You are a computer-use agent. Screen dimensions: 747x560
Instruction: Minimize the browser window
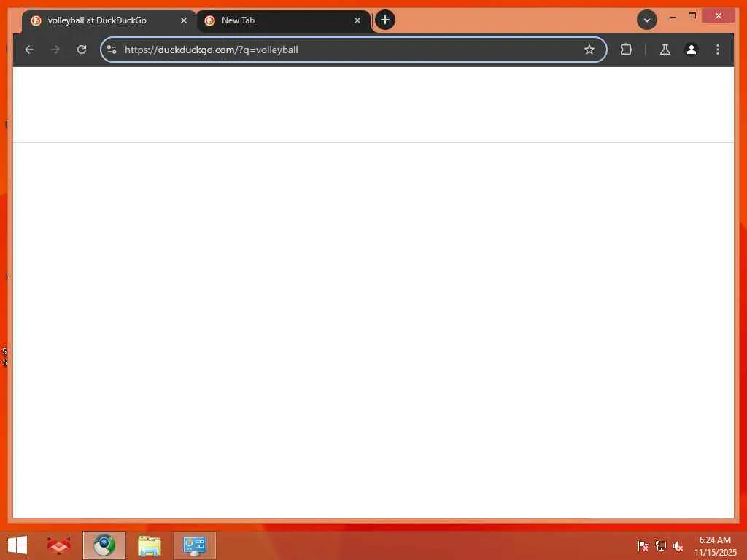672,17
